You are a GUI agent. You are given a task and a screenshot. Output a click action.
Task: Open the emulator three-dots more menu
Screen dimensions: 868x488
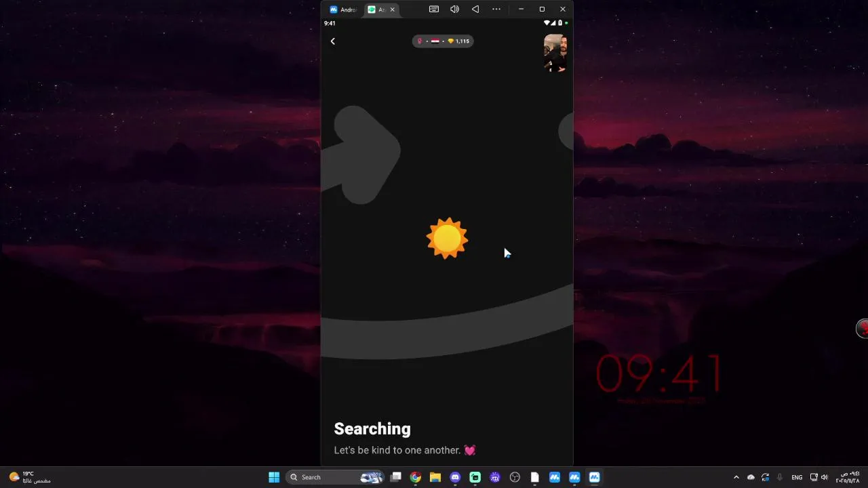496,9
